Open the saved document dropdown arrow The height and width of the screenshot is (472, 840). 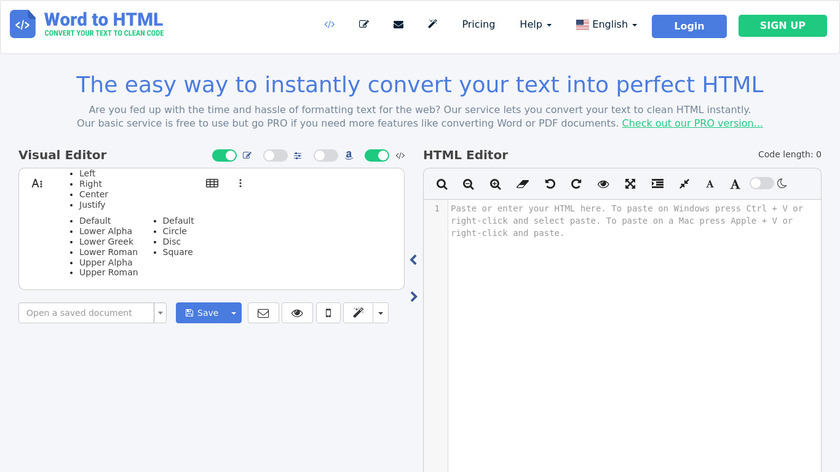coord(160,313)
